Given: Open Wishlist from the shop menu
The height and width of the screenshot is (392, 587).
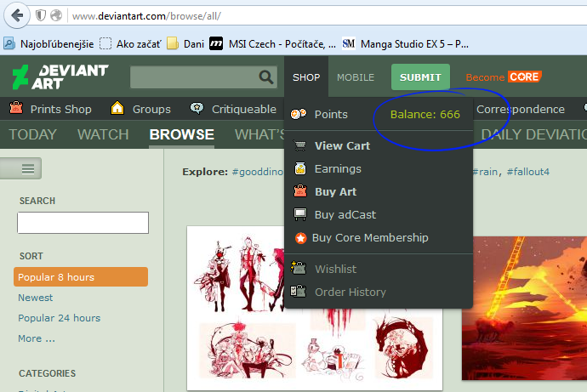Looking at the screenshot, I should (x=335, y=269).
